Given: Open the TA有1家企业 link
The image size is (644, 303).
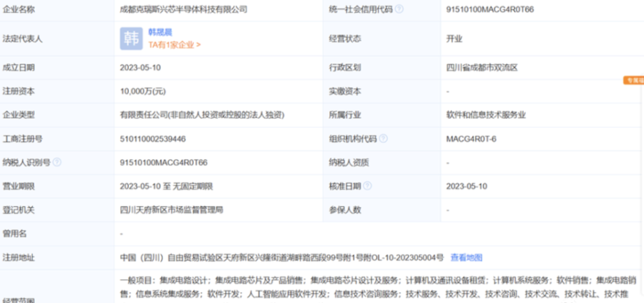Looking at the screenshot, I should (x=175, y=45).
